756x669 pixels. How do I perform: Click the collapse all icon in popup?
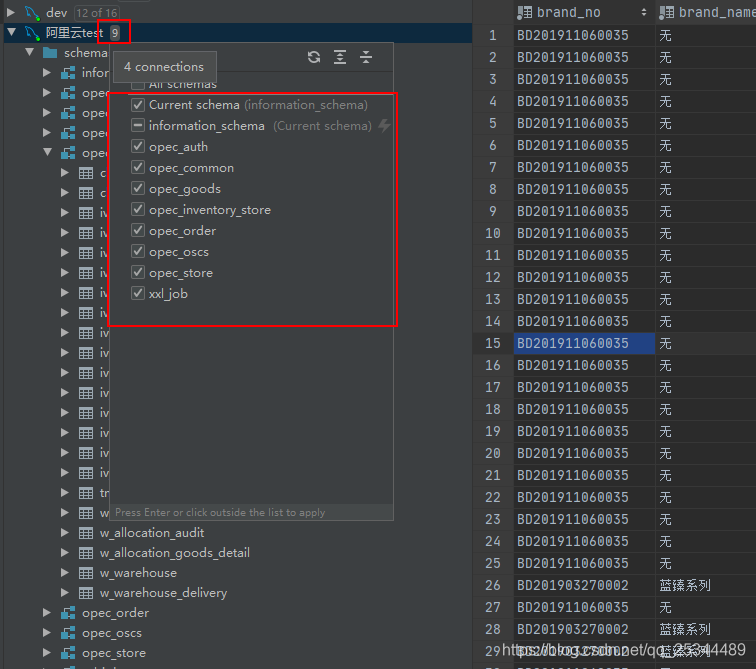coord(366,57)
